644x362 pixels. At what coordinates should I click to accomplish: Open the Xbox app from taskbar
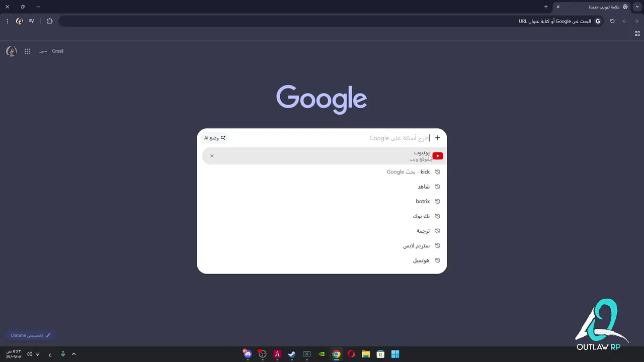[x=307, y=354]
